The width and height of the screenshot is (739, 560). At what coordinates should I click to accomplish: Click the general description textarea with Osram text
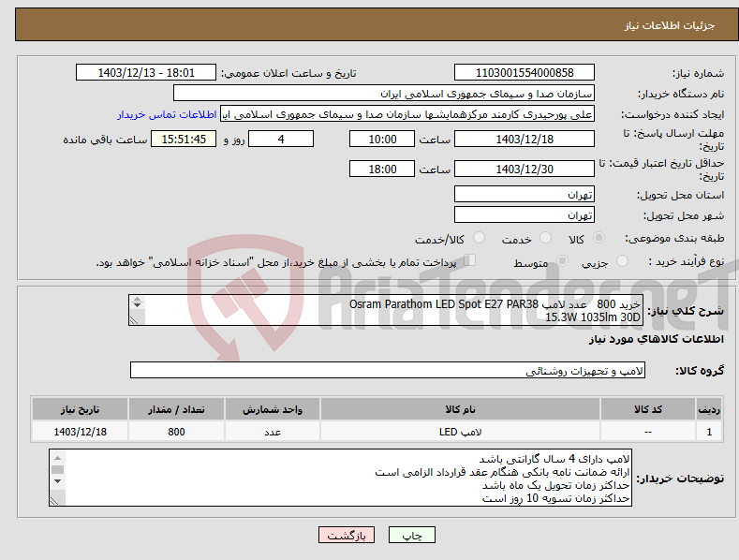(x=386, y=310)
